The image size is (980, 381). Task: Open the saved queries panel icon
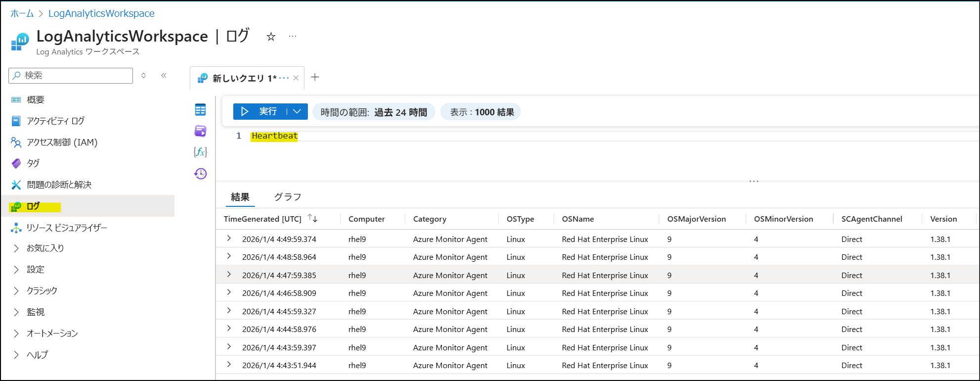[x=200, y=131]
